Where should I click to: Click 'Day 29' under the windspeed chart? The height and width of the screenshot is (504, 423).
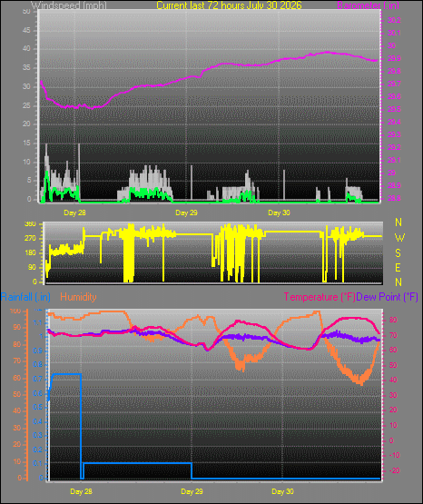point(186,212)
